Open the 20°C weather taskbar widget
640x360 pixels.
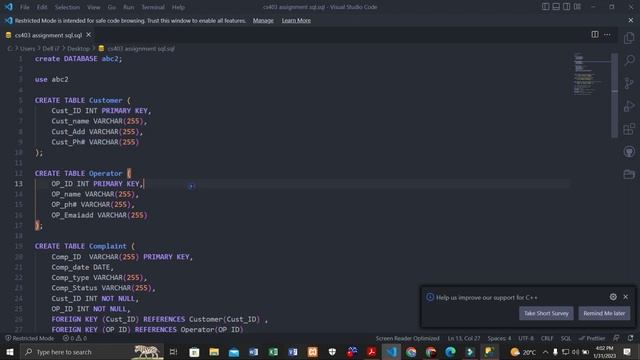[523, 352]
